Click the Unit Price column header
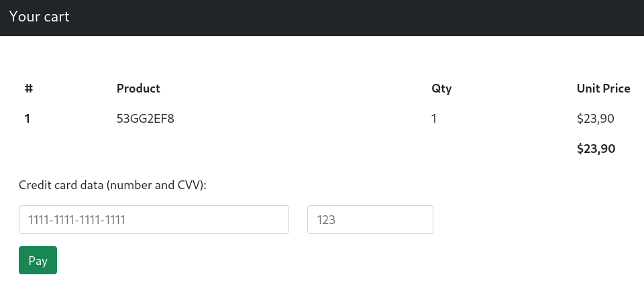 point(603,89)
